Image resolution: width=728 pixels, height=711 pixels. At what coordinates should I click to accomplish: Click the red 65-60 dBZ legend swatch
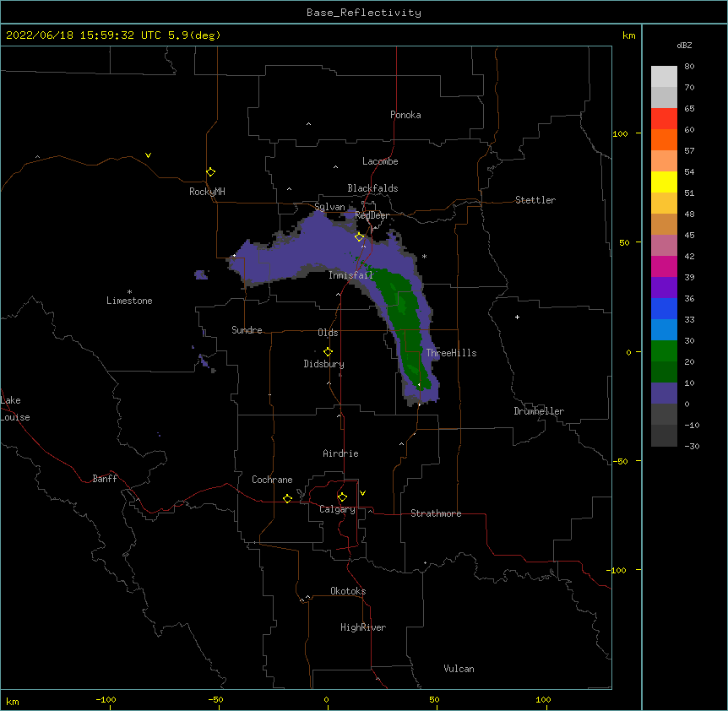(664, 119)
